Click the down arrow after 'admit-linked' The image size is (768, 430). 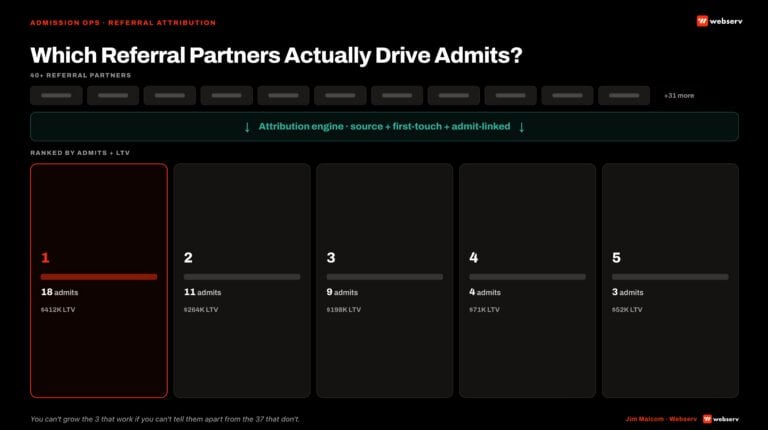[522, 127]
